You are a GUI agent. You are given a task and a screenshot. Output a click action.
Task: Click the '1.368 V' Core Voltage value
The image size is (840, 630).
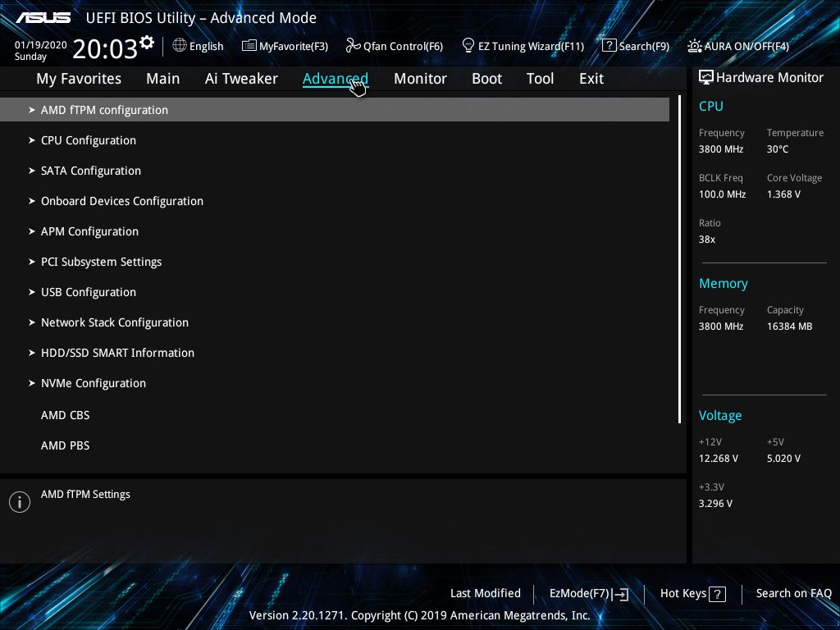(x=783, y=194)
